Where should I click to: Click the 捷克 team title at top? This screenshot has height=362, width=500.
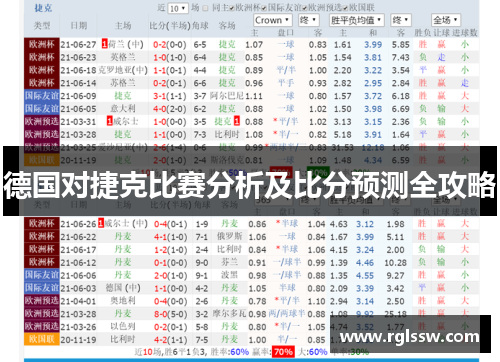coord(43,8)
